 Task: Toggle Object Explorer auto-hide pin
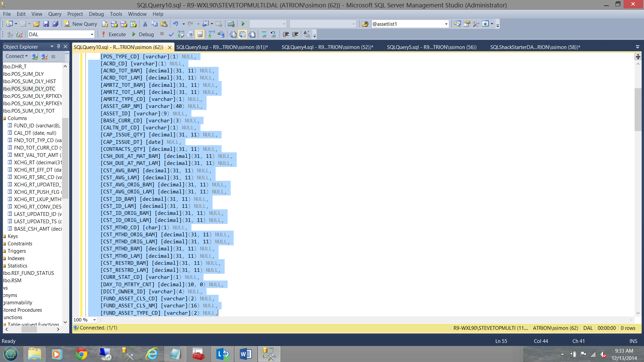[x=59, y=47]
